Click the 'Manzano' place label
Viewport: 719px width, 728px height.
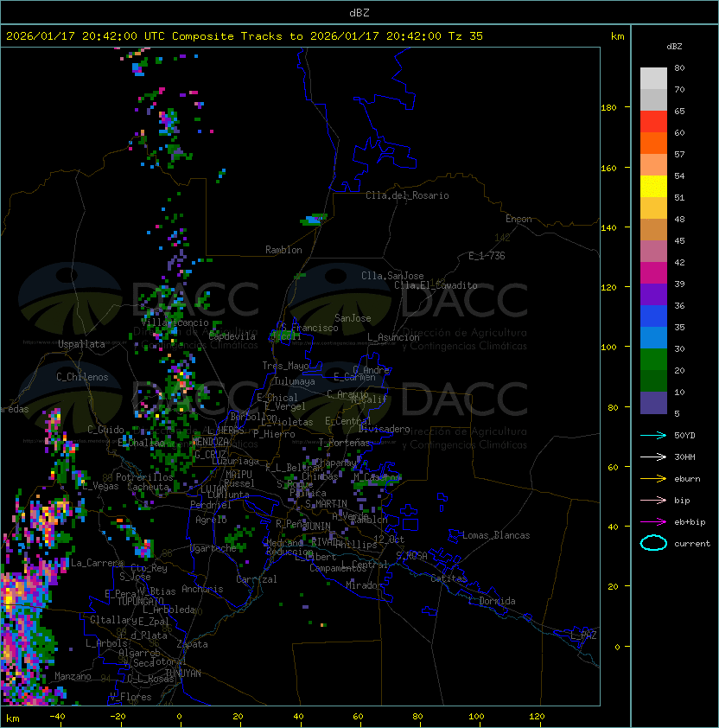point(73,676)
